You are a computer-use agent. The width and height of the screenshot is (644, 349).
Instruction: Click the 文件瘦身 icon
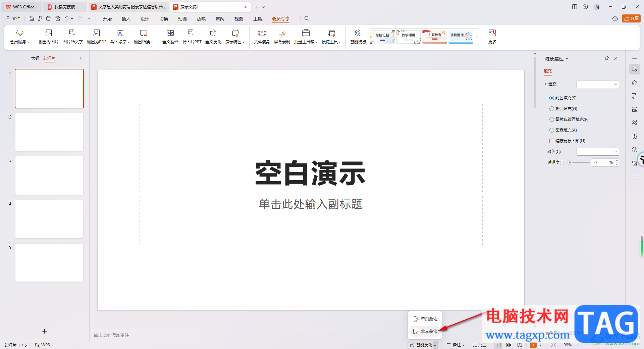pos(262,33)
